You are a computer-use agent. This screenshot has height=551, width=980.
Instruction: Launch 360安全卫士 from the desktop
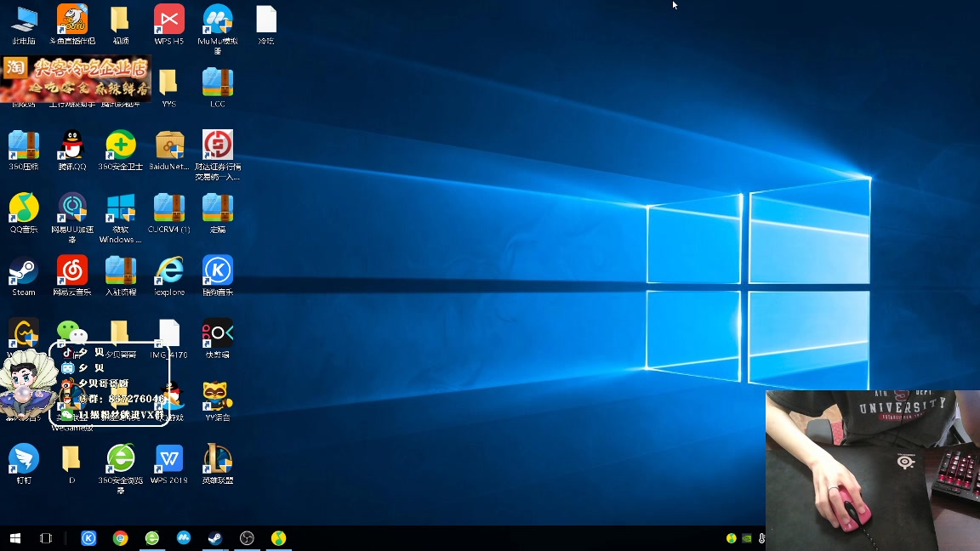(x=121, y=150)
